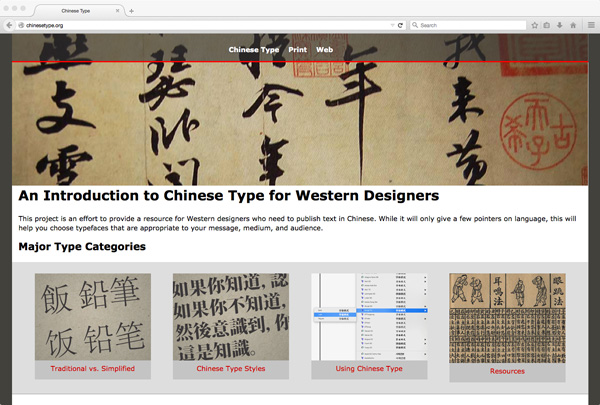
Task: Go to the browser home page icon
Action: point(573,24)
